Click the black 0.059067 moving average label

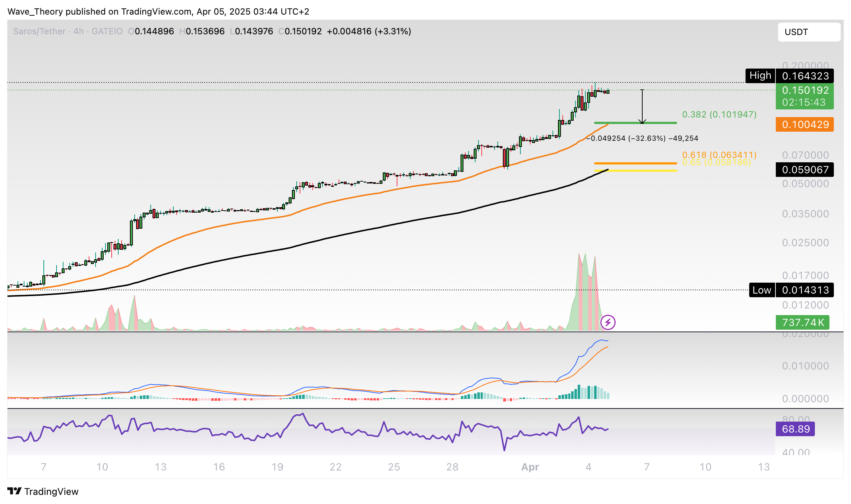click(804, 170)
